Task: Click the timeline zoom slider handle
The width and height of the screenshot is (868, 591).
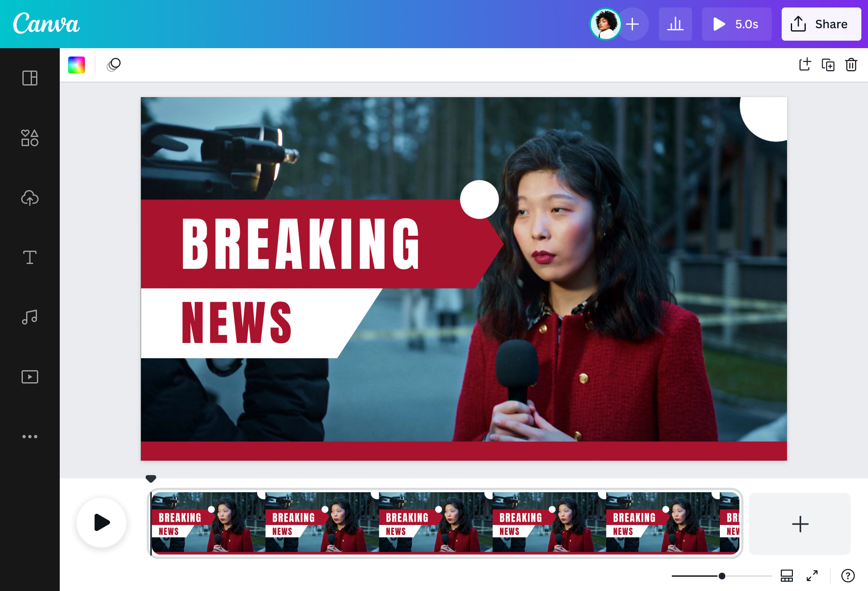Action: (722, 576)
